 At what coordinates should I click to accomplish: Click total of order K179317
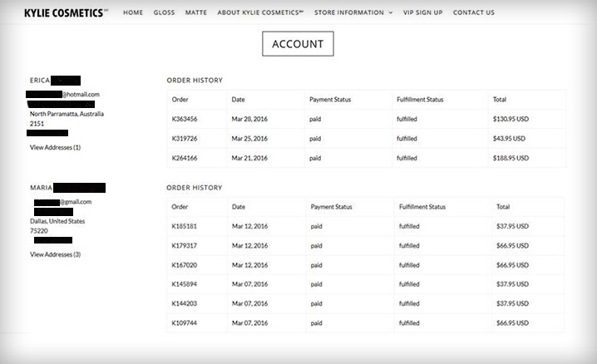pos(512,246)
